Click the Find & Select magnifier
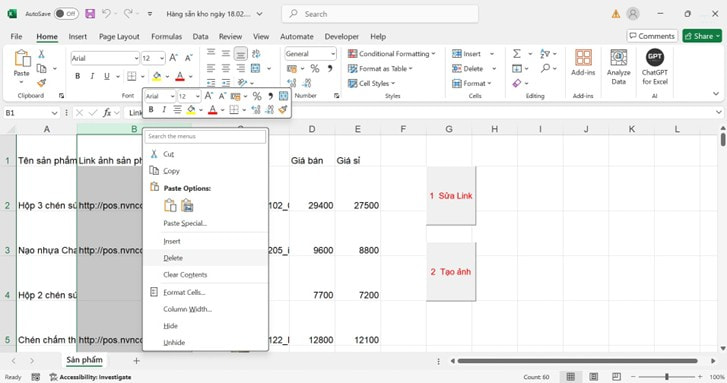727x383 pixels. coord(545,69)
